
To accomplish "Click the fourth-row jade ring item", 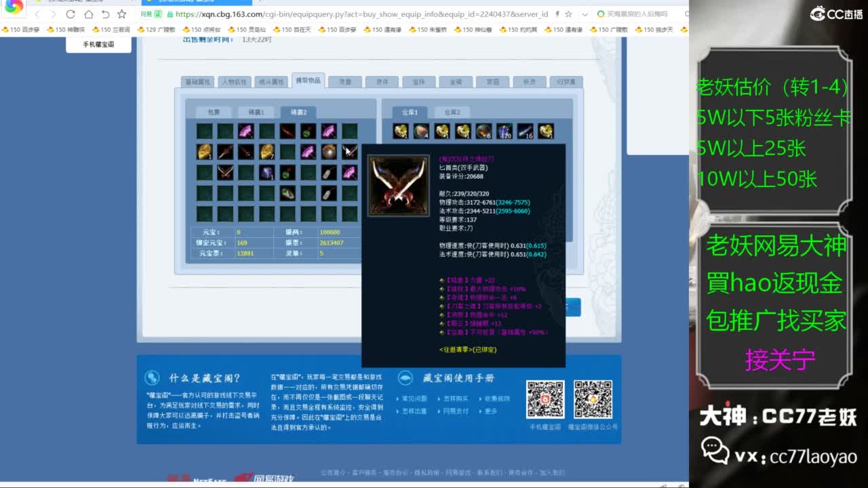I will [288, 194].
